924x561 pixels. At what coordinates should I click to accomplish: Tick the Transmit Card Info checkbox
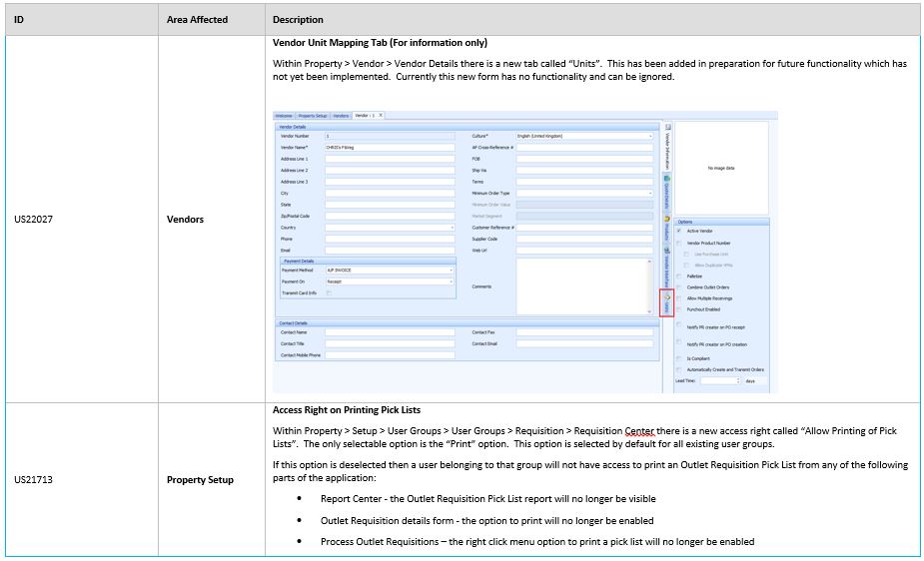329,292
